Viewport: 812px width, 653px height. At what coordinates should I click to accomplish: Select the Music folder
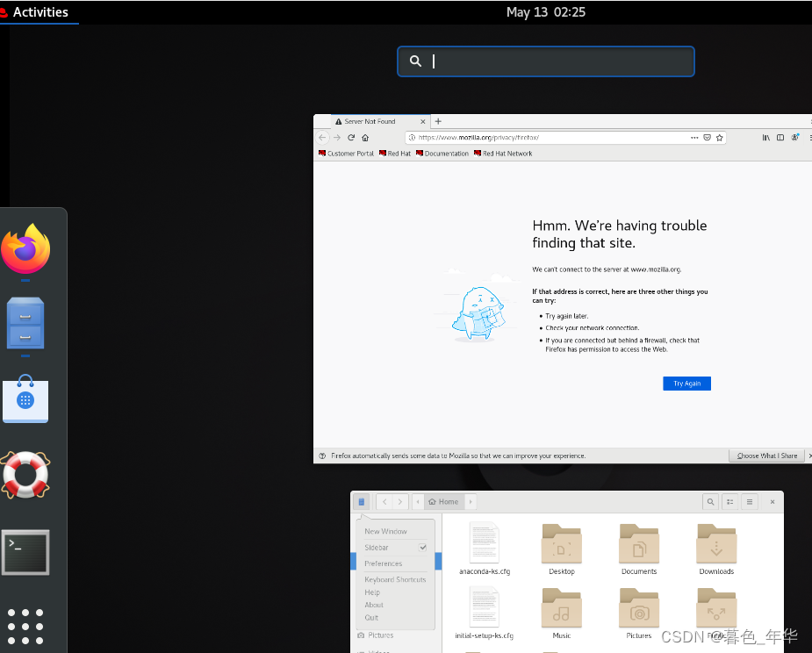click(561, 614)
